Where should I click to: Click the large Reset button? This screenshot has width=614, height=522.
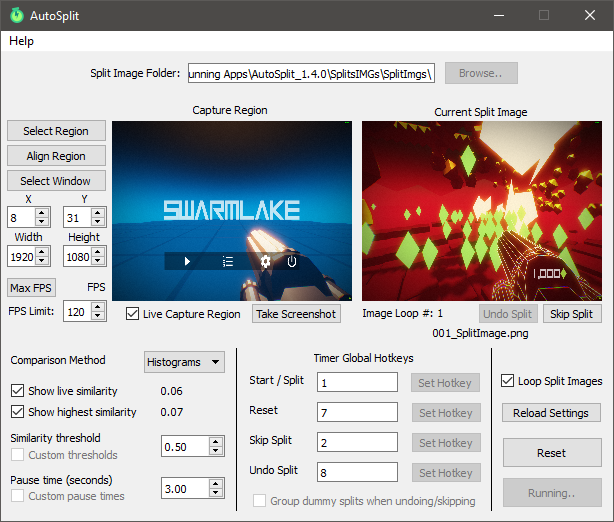pos(552,453)
